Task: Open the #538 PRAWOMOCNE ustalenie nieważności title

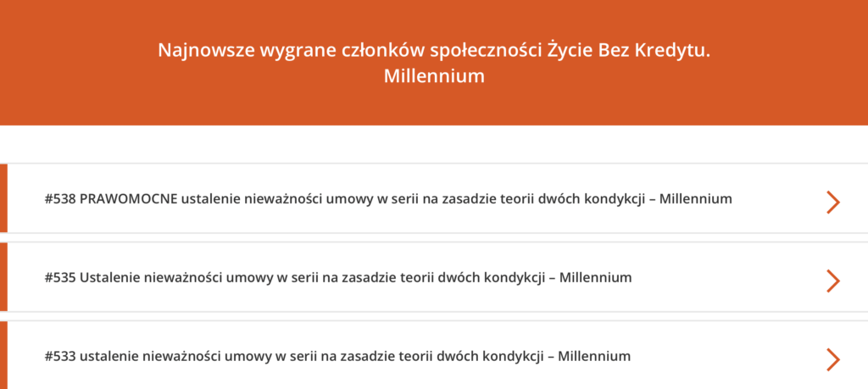Action: click(387, 199)
